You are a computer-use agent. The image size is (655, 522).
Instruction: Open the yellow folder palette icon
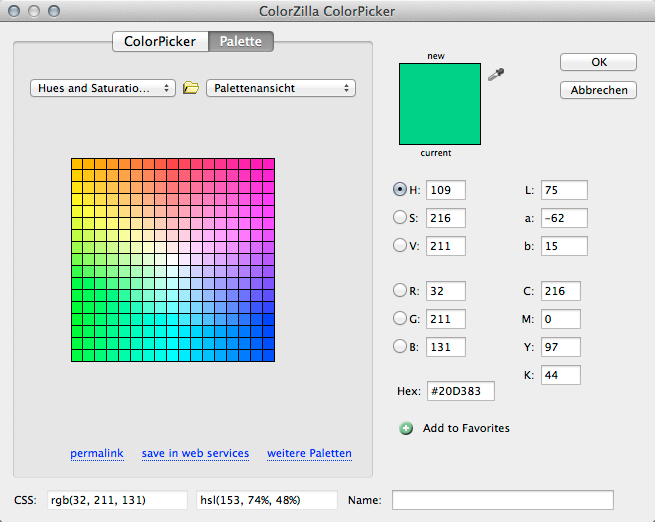coord(191,88)
